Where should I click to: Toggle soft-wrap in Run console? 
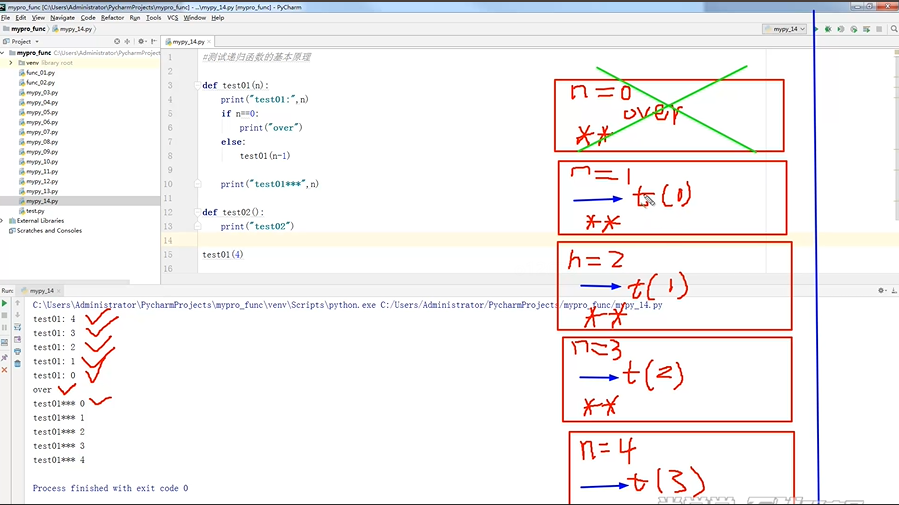point(18,327)
